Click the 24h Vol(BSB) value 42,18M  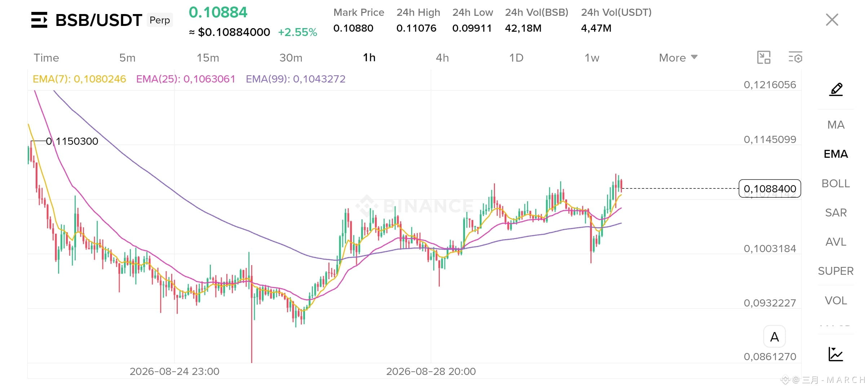[523, 28]
